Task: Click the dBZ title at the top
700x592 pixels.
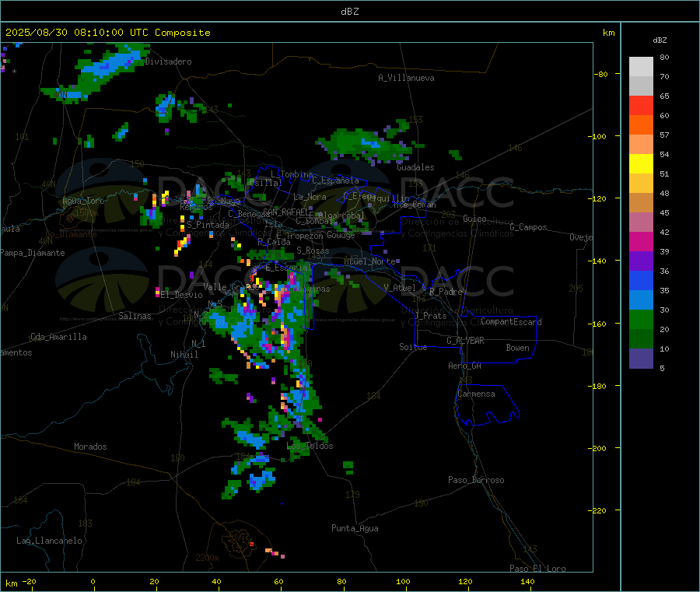Action: coord(349,12)
